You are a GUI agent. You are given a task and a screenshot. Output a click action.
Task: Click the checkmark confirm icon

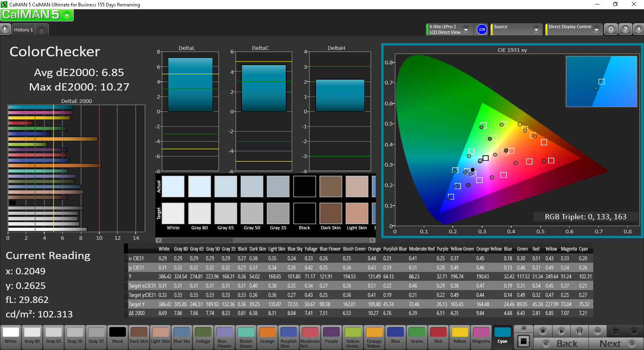pos(634,331)
